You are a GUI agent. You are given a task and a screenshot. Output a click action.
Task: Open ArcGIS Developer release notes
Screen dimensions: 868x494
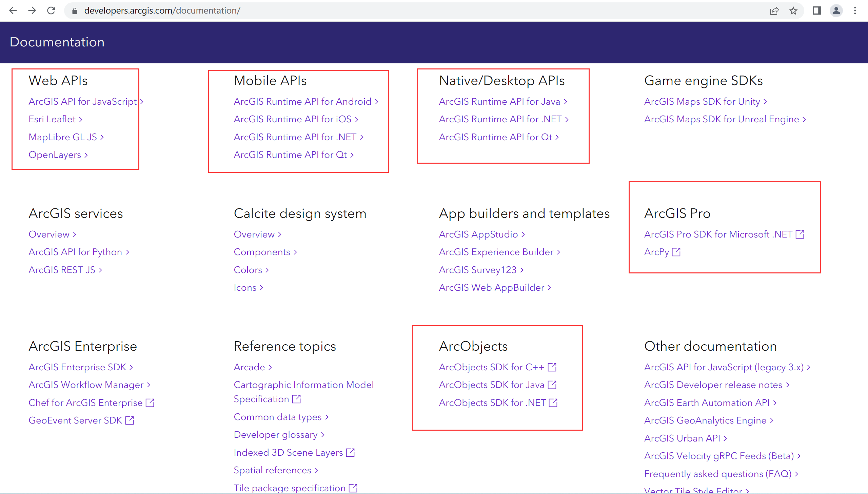coord(716,385)
